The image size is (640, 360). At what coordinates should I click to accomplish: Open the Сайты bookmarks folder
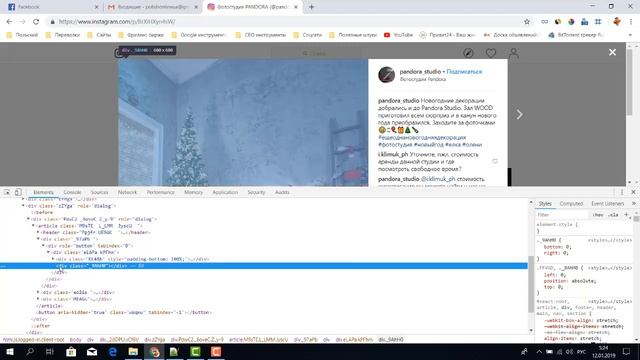click(x=99, y=35)
